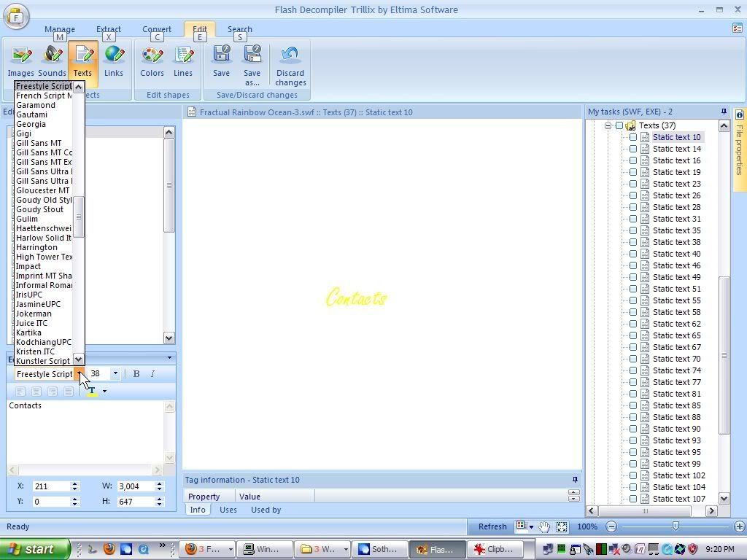
Task: Click the Refresh button in status bar
Action: pyautogui.click(x=492, y=526)
